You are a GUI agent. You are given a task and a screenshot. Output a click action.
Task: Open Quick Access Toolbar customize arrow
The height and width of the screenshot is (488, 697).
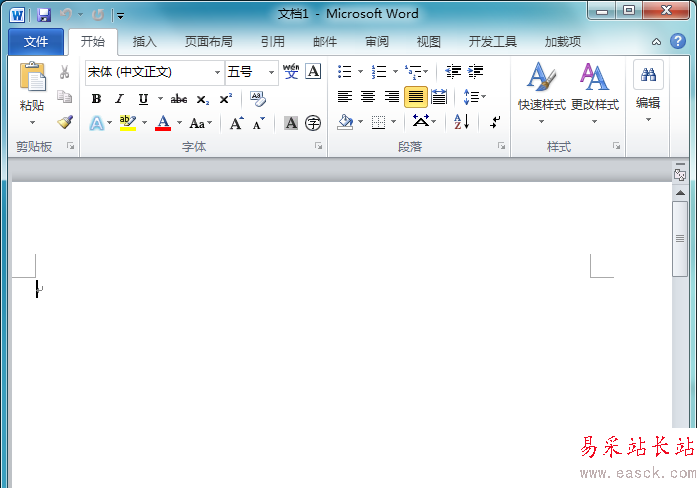[x=120, y=16]
